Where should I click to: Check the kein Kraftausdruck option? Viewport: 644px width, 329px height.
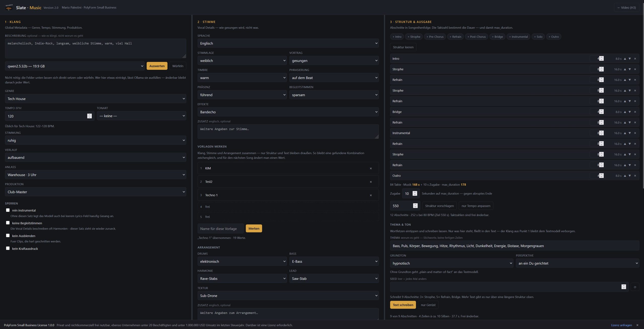8,248
